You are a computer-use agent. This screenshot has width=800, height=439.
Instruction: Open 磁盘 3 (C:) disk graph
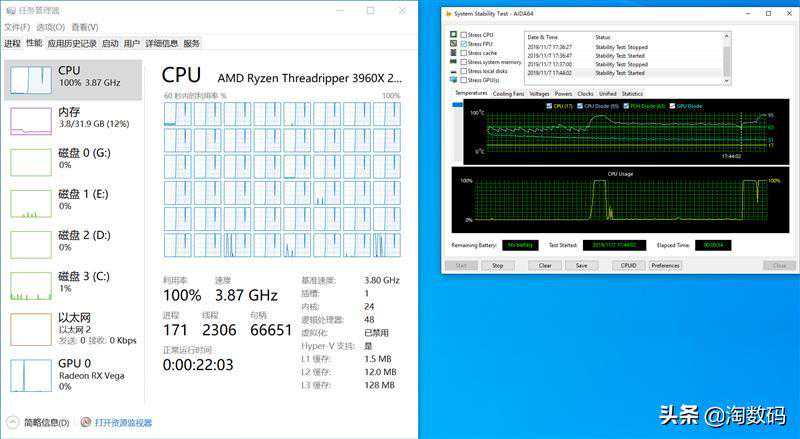30,286
